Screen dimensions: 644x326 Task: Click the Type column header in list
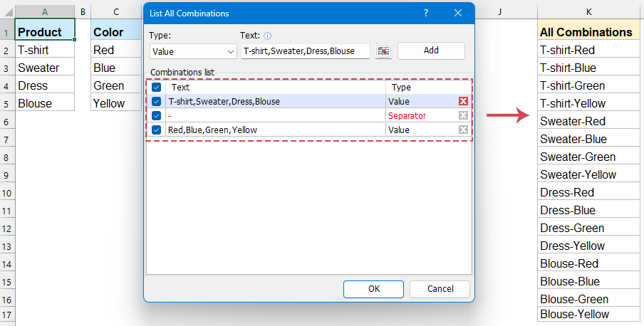(428, 87)
